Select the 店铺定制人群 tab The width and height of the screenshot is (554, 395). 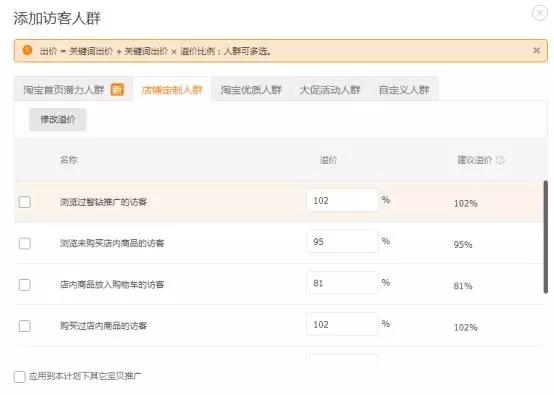tap(172, 90)
